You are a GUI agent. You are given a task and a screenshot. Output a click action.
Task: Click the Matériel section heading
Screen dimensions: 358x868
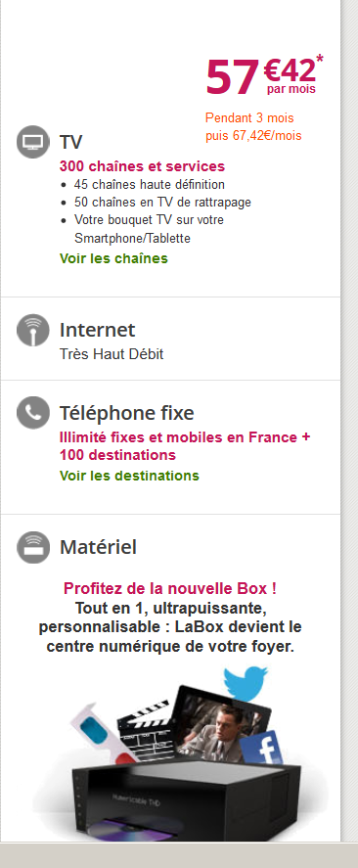pos(98,547)
